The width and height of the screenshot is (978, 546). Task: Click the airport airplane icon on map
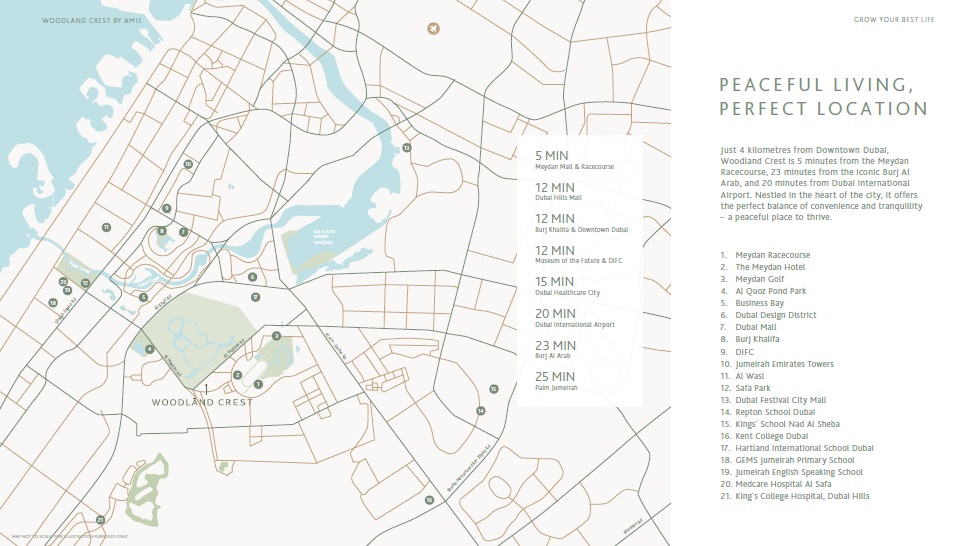pyautogui.click(x=433, y=28)
